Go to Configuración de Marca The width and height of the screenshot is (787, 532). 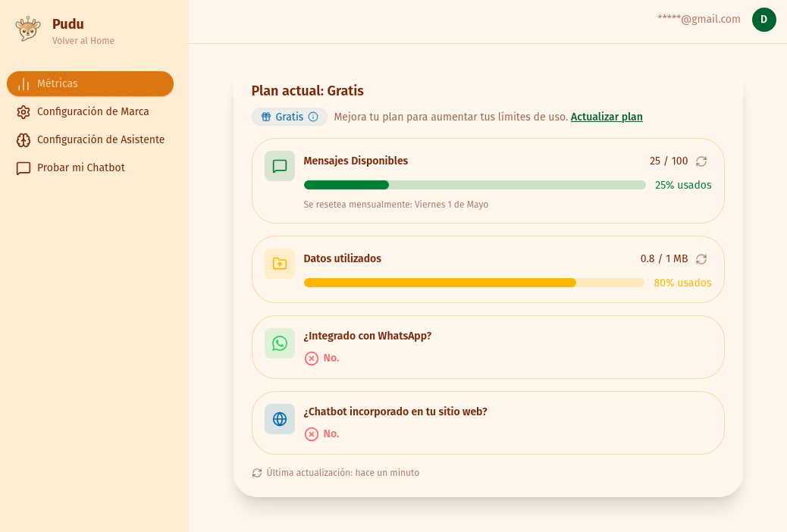coord(92,111)
